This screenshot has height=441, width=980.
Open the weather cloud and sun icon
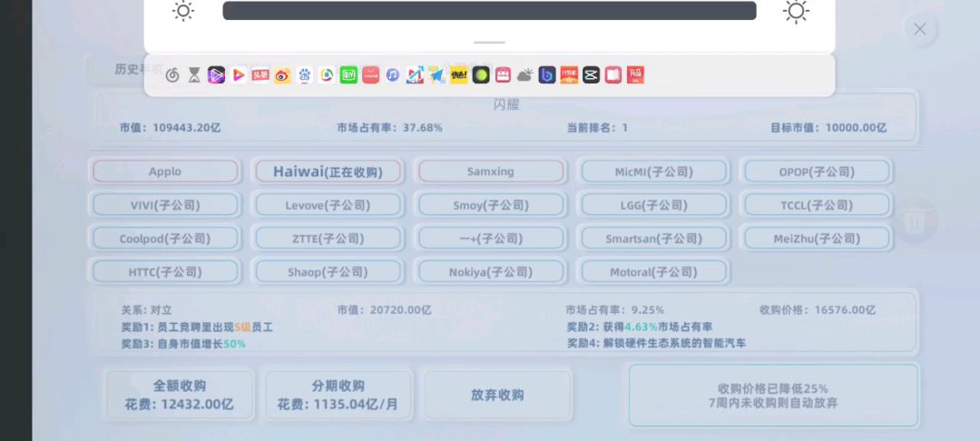525,75
